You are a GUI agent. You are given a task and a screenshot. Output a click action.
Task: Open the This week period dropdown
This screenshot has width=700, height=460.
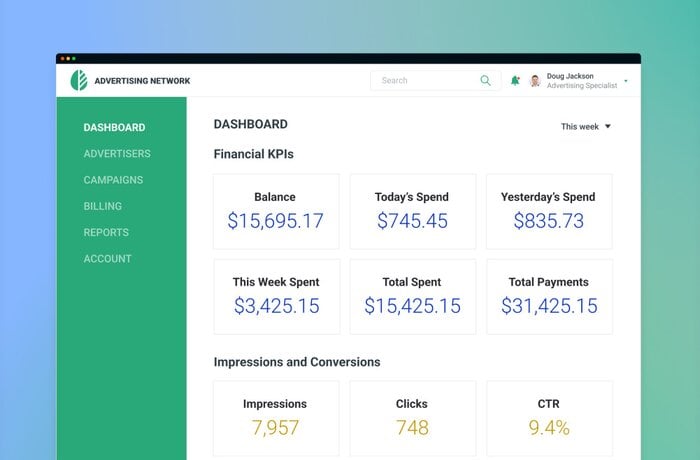coord(585,127)
